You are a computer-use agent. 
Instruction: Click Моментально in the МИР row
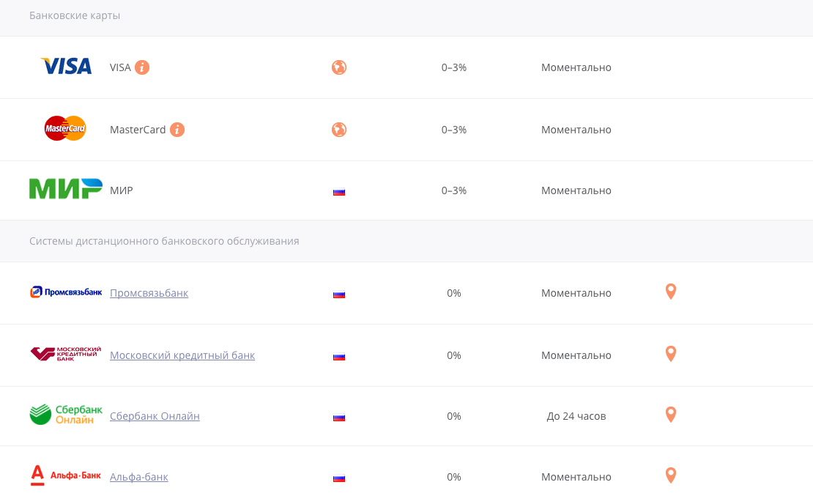[576, 190]
